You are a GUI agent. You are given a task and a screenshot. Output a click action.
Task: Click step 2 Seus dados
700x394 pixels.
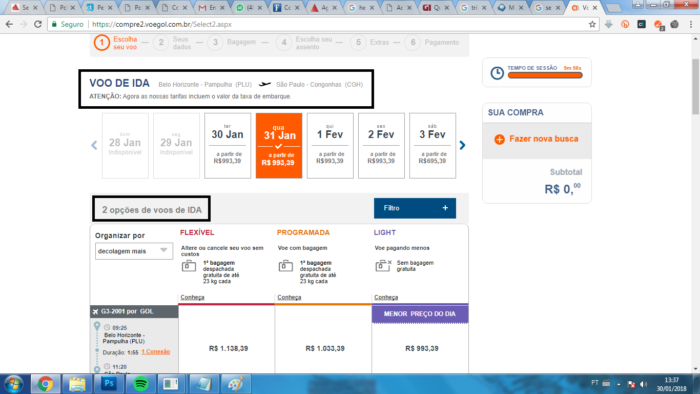pos(172,43)
